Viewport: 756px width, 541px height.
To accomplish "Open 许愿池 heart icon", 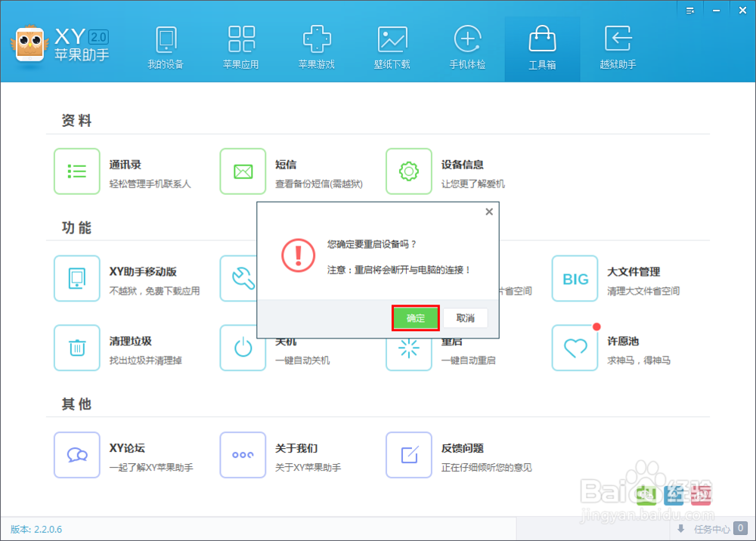I will pos(575,348).
